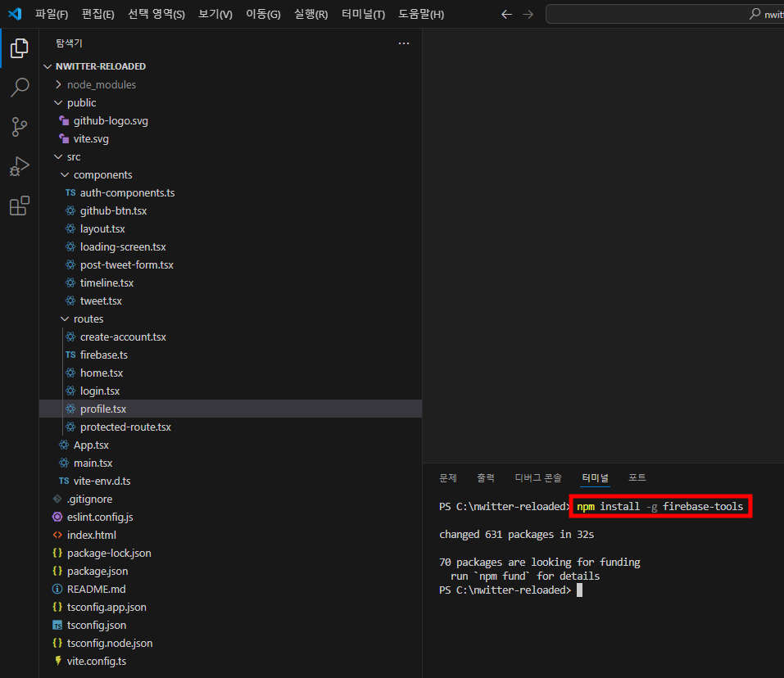Open the Source Control view icon
The height and width of the screenshot is (678, 784).
tap(19, 127)
